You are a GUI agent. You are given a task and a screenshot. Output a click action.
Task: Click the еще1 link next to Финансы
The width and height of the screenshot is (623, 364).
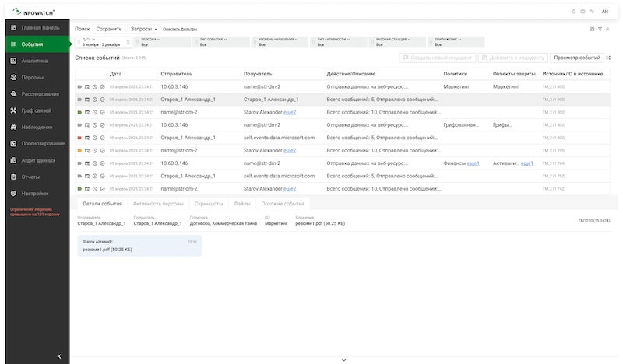pyautogui.click(x=473, y=163)
